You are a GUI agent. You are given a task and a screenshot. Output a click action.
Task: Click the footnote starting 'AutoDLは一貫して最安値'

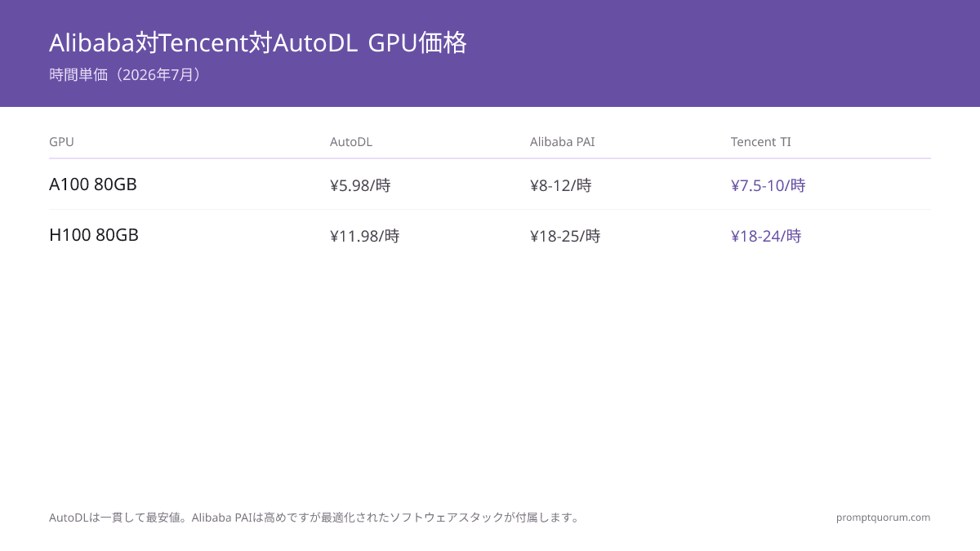[314, 518]
